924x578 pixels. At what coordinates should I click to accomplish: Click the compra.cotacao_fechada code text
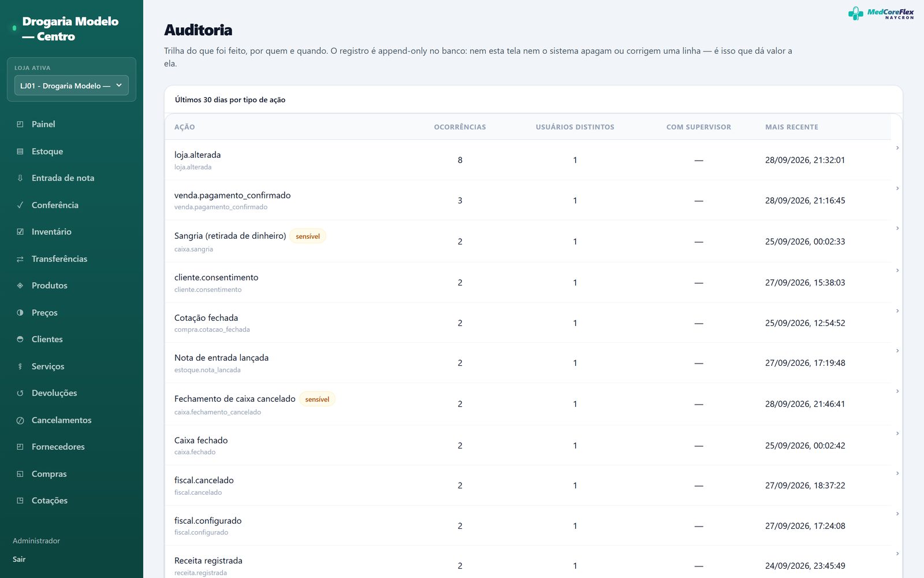pos(212,329)
